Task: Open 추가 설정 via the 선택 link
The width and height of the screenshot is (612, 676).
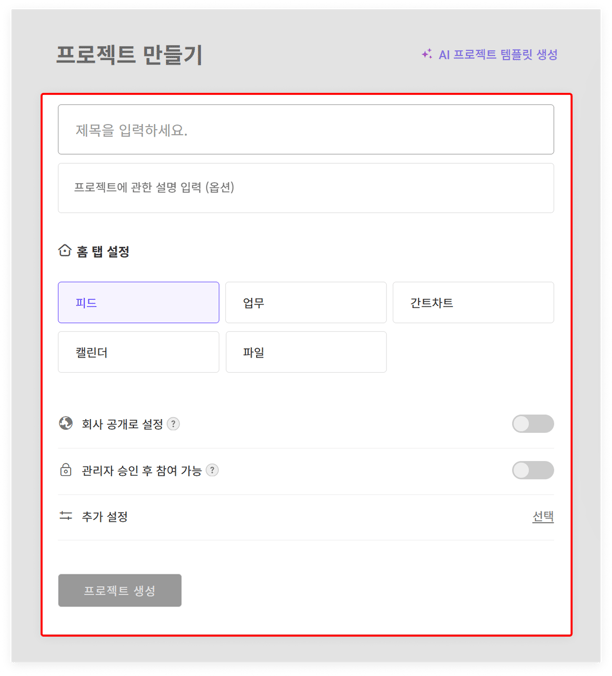Action: (542, 517)
